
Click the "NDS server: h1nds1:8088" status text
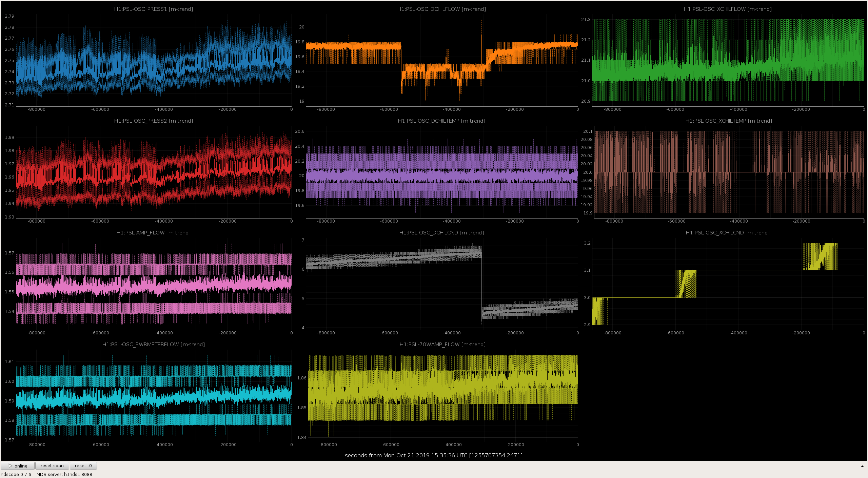click(64, 474)
